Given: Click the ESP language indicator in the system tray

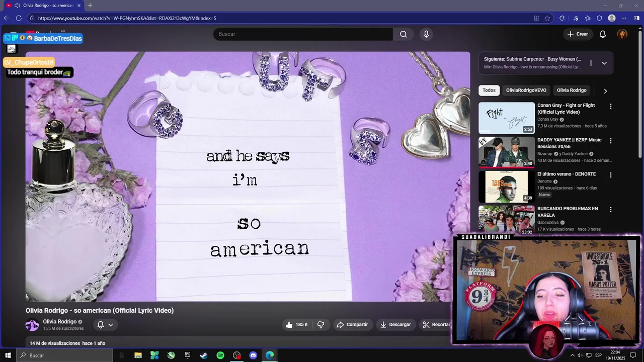Looking at the screenshot, I should pos(598,355).
